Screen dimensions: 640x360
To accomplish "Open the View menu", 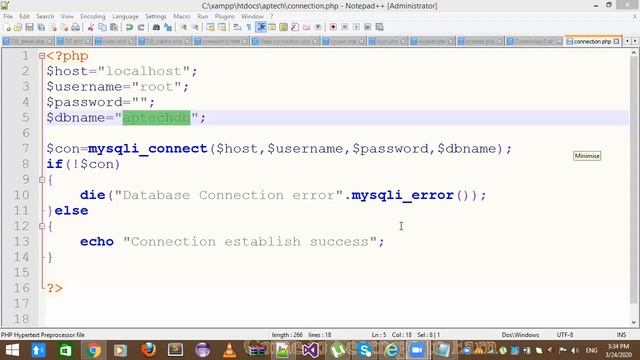I will pos(67,16).
